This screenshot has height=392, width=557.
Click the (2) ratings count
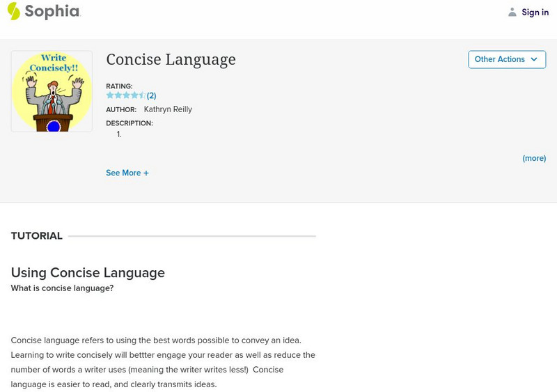[151, 95]
